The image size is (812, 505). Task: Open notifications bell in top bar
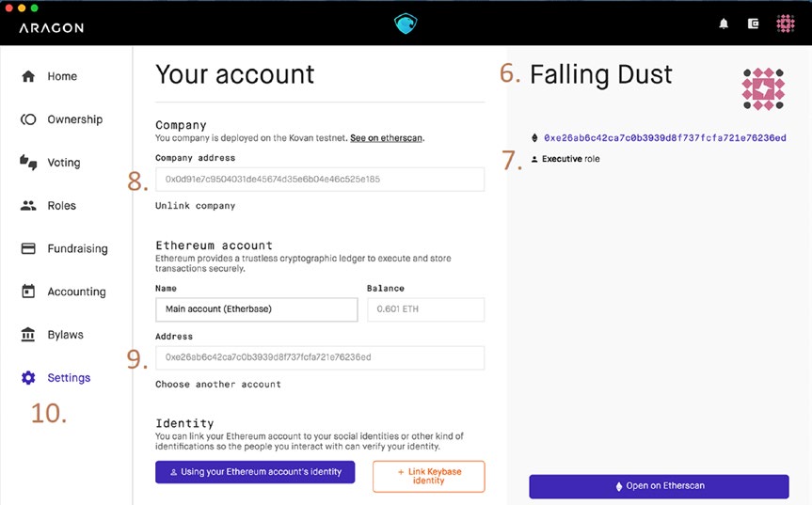point(724,24)
